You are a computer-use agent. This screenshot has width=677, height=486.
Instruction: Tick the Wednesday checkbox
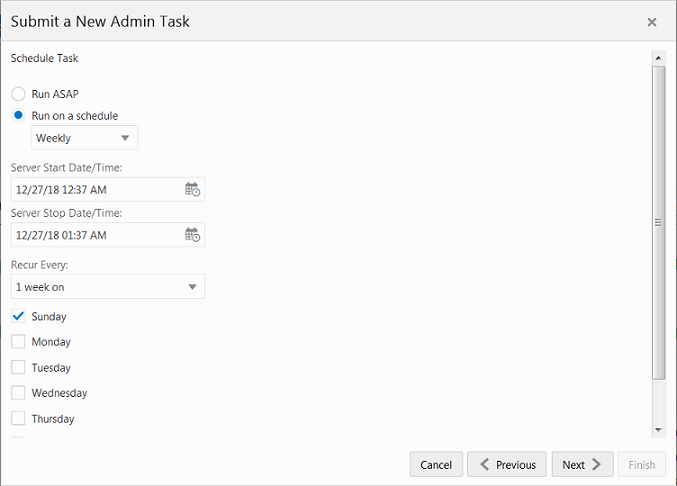coord(18,393)
